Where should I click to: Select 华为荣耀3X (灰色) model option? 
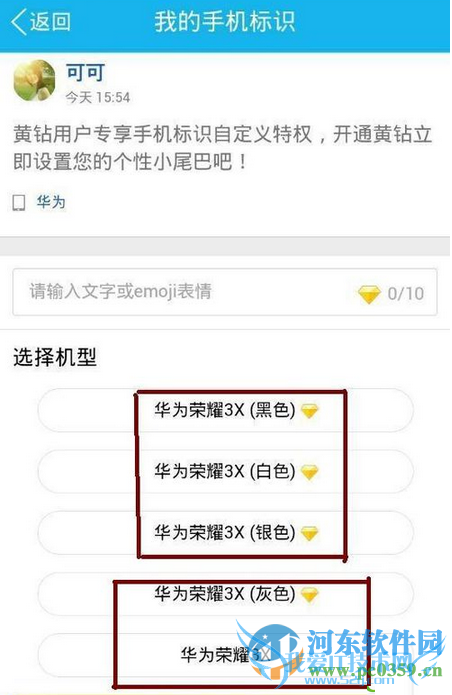click(226, 594)
